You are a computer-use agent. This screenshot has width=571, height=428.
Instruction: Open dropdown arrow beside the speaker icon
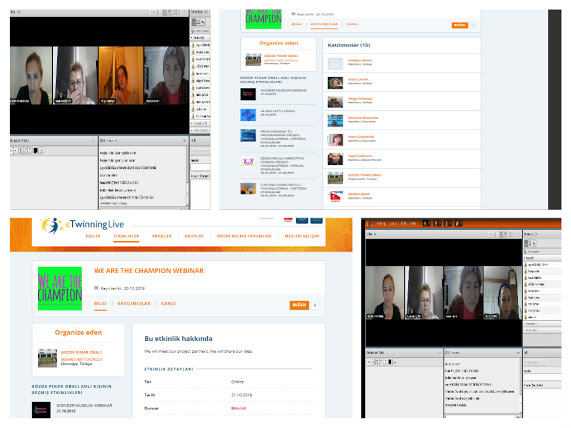pyautogui.click(x=429, y=223)
